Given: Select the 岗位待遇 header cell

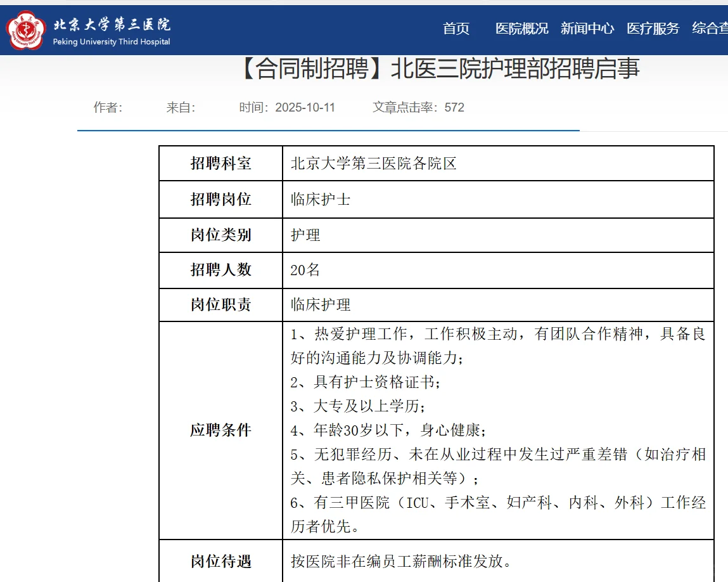Looking at the screenshot, I should pyautogui.click(x=220, y=561).
